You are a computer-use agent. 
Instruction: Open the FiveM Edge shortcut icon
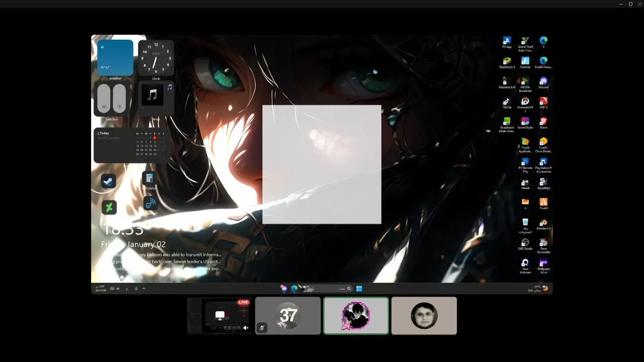point(543,63)
